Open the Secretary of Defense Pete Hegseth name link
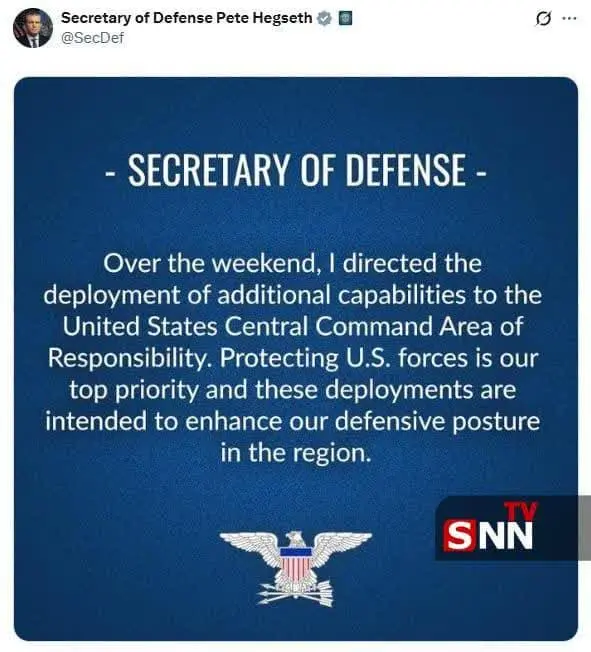Screen dimensions: 591x652 pyautogui.click(x=187, y=18)
